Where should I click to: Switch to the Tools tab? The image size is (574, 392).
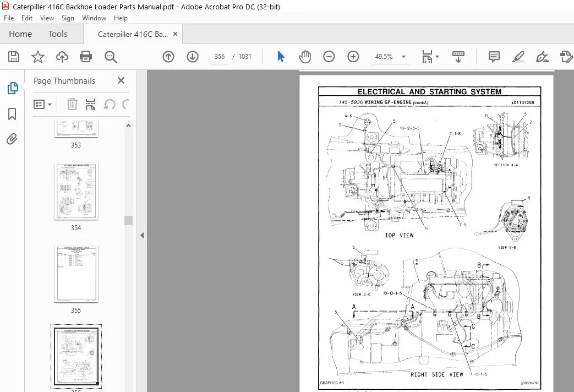[x=58, y=34]
